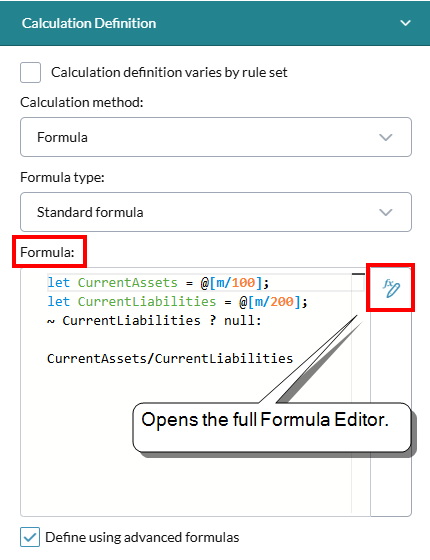Screen dimensions: 430x560
Task: Click the Formula: label
Action: (x=48, y=252)
